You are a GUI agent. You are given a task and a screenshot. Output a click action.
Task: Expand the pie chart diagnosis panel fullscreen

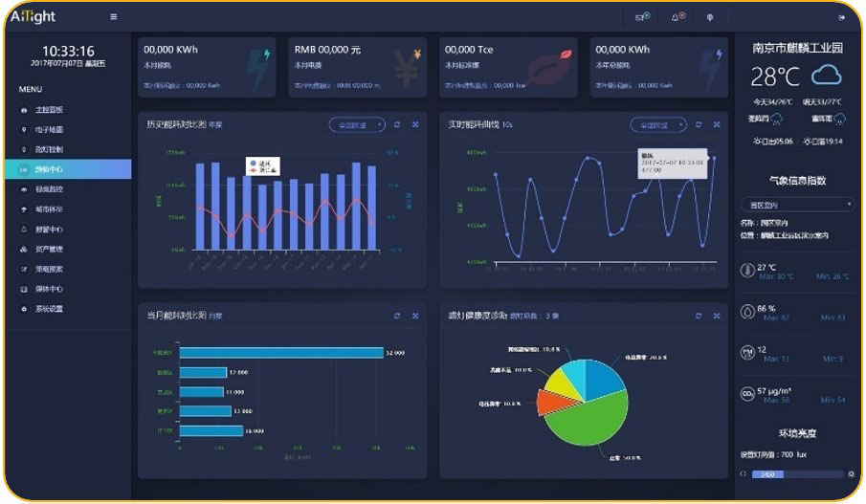tap(716, 315)
